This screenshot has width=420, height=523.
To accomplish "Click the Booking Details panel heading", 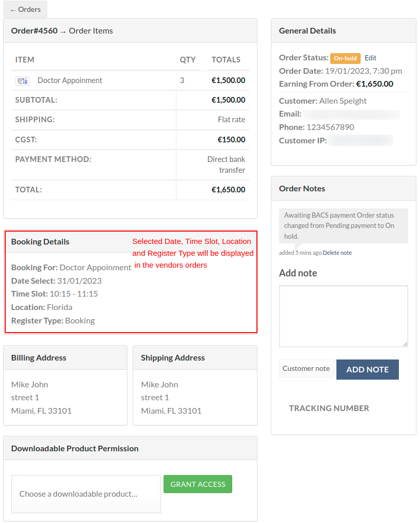I will 40,241.
